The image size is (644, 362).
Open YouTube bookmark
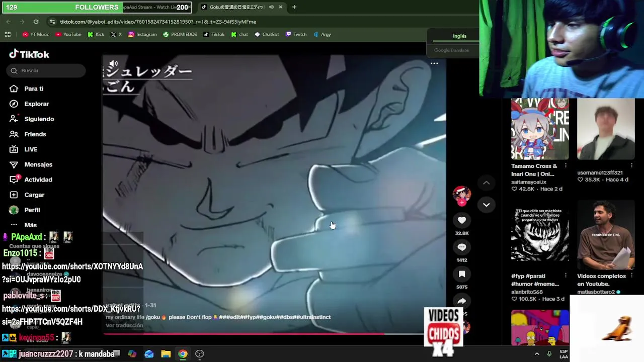pyautogui.click(x=68, y=34)
